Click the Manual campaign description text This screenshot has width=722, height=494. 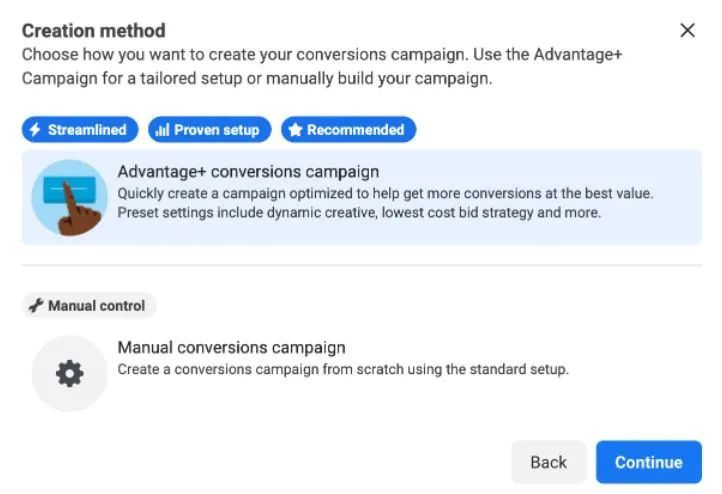[x=343, y=370]
